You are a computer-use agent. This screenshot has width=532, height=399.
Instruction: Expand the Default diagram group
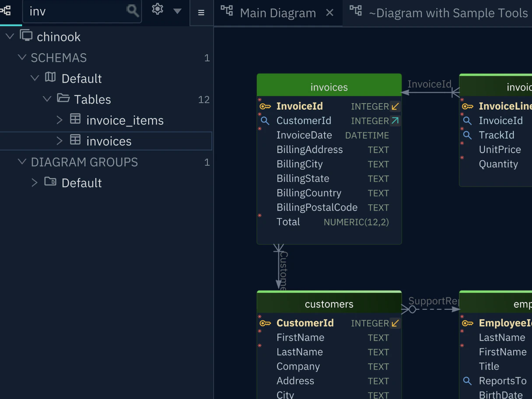35,182
